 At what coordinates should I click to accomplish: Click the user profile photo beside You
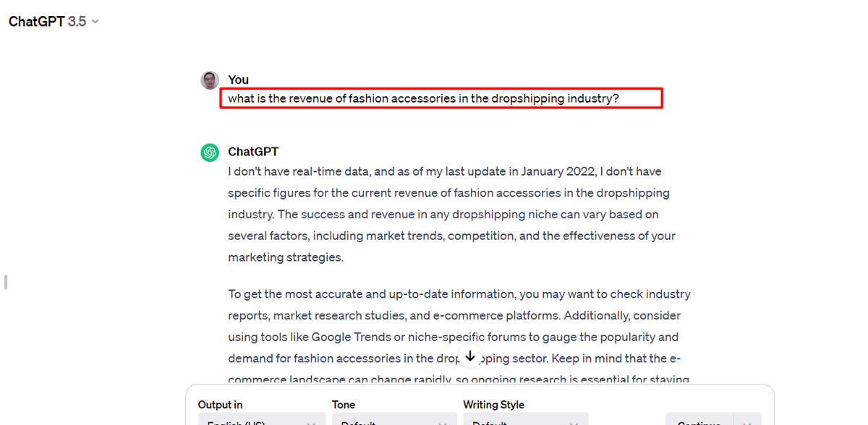tap(210, 80)
